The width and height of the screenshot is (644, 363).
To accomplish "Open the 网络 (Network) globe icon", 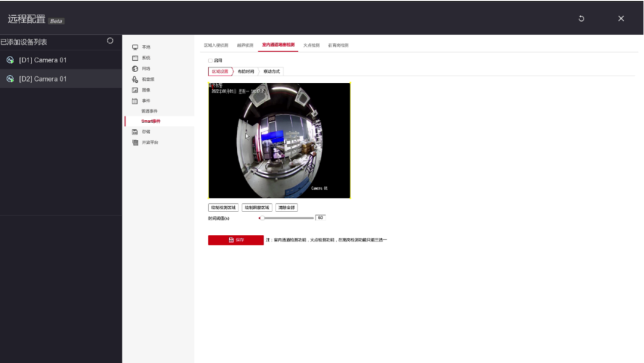I will click(135, 69).
